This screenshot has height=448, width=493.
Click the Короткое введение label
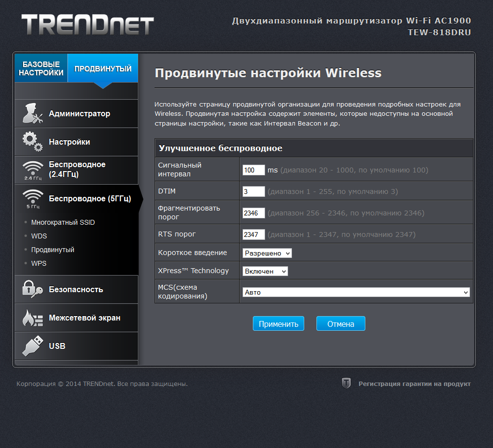pyautogui.click(x=192, y=253)
